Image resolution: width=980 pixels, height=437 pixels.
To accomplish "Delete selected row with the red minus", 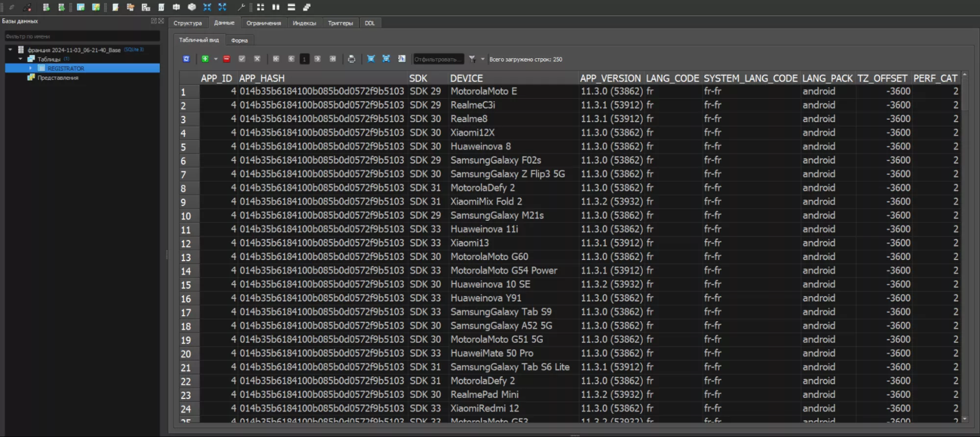I will click(x=226, y=59).
